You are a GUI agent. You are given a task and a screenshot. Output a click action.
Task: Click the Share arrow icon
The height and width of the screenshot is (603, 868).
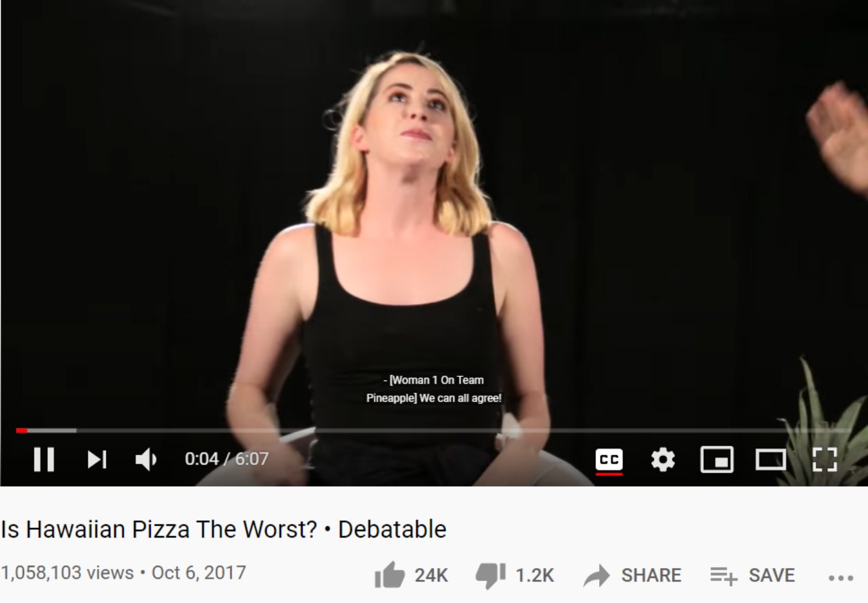pos(596,575)
